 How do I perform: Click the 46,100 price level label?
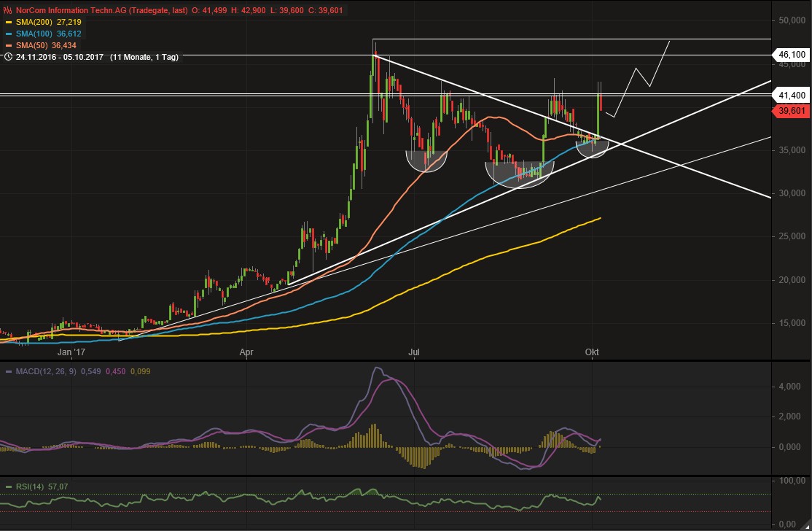tap(792, 55)
